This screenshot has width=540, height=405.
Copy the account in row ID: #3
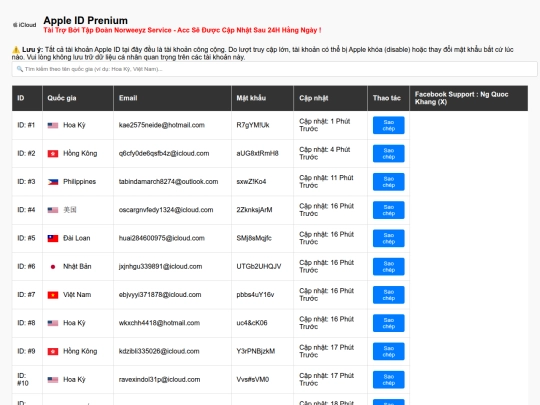pos(388,181)
